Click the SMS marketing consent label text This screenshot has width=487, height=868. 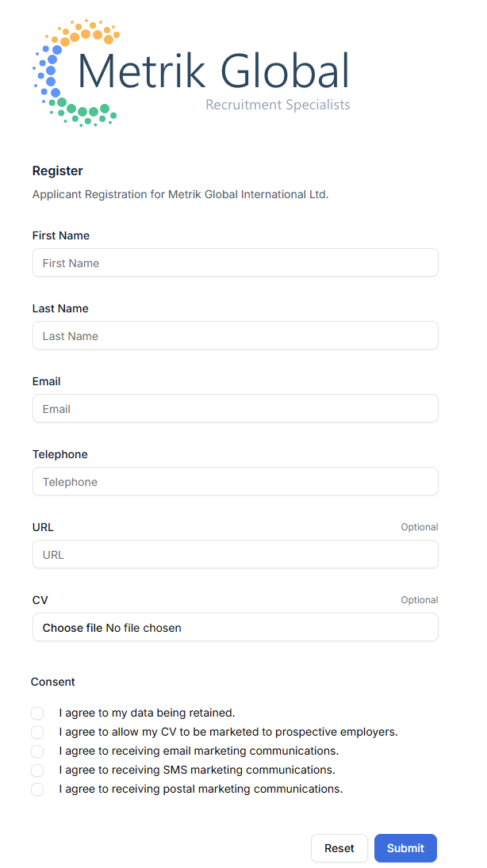coord(197,770)
